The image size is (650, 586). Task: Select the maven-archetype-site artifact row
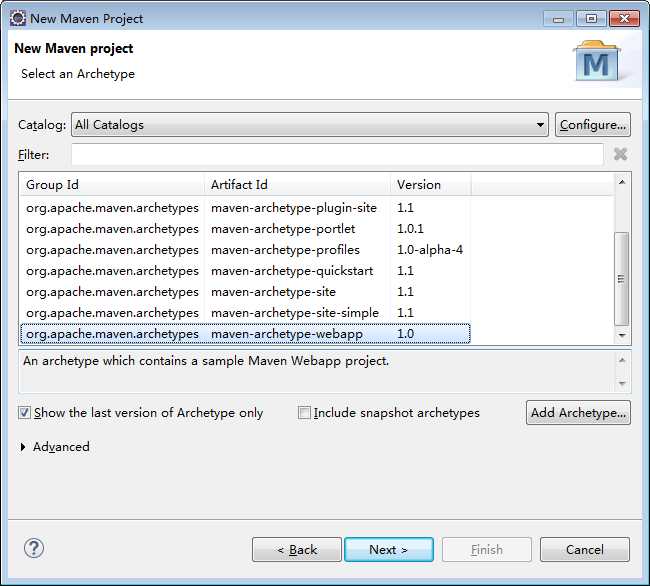point(245,292)
